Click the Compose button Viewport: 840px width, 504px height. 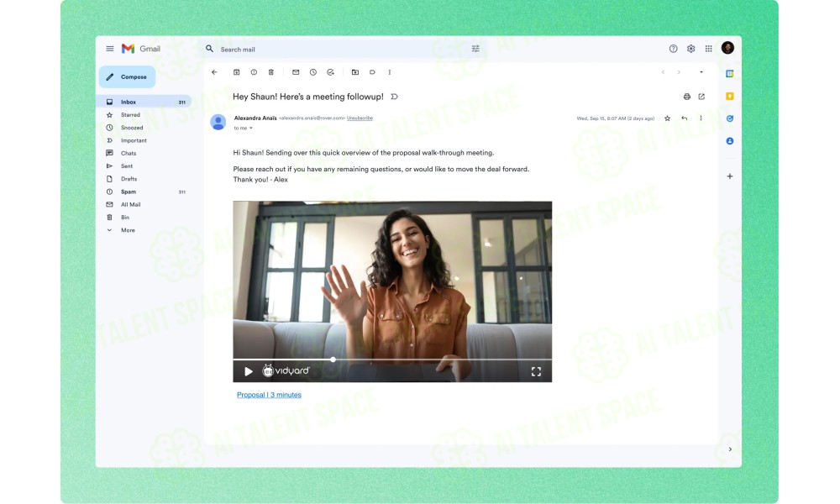pyautogui.click(x=127, y=77)
